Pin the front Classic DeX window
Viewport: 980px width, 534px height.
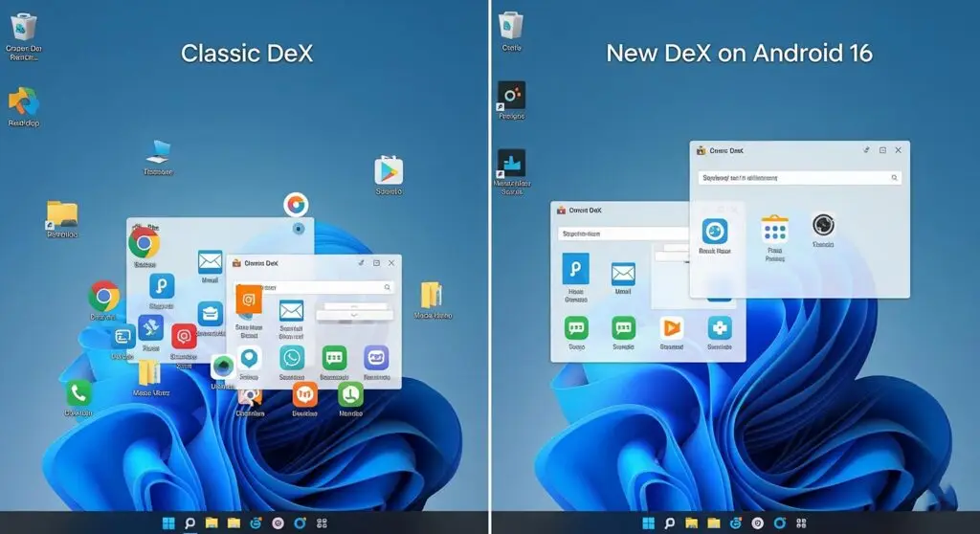(361, 263)
